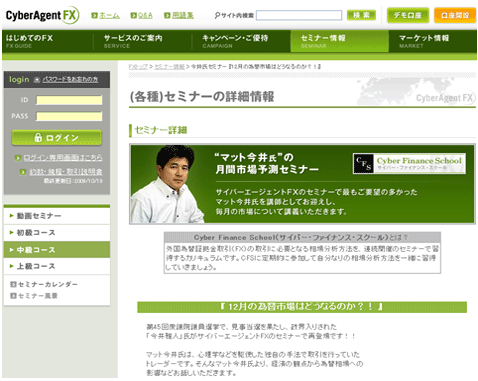Open the セミナーカレンダー link
Image resolution: width=478 pixels, height=381 pixels.
click(48, 284)
